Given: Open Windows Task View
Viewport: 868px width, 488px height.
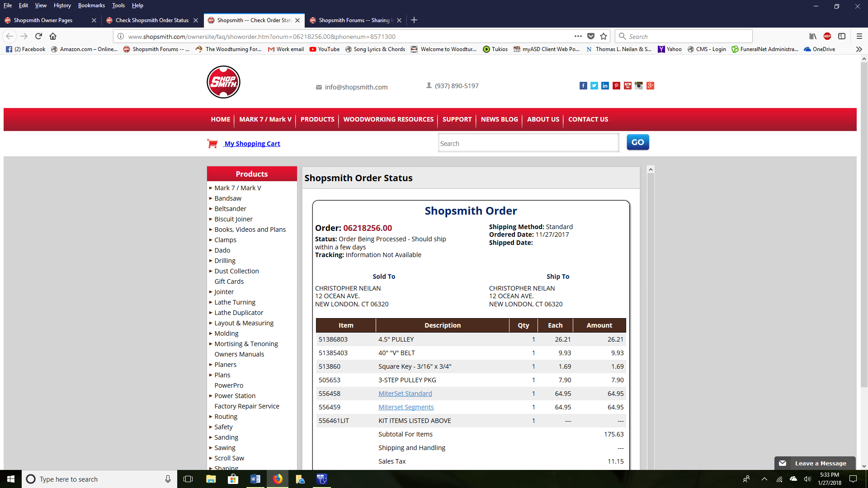Looking at the screenshot, I should 189,479.
